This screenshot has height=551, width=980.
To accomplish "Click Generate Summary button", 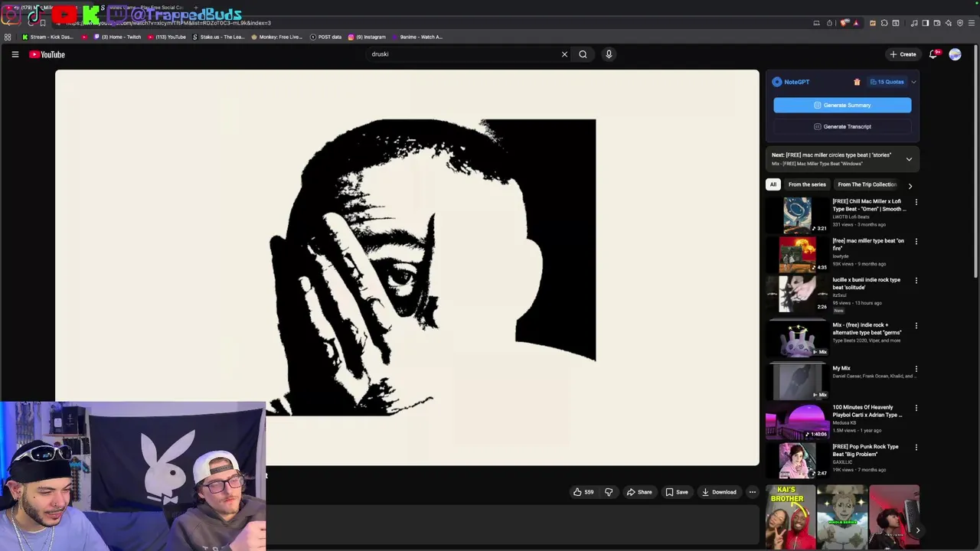I will click(842, 105).
